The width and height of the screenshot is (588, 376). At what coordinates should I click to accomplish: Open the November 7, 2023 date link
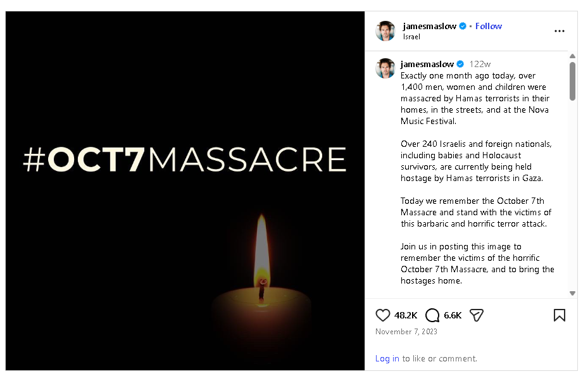(406, 332)
